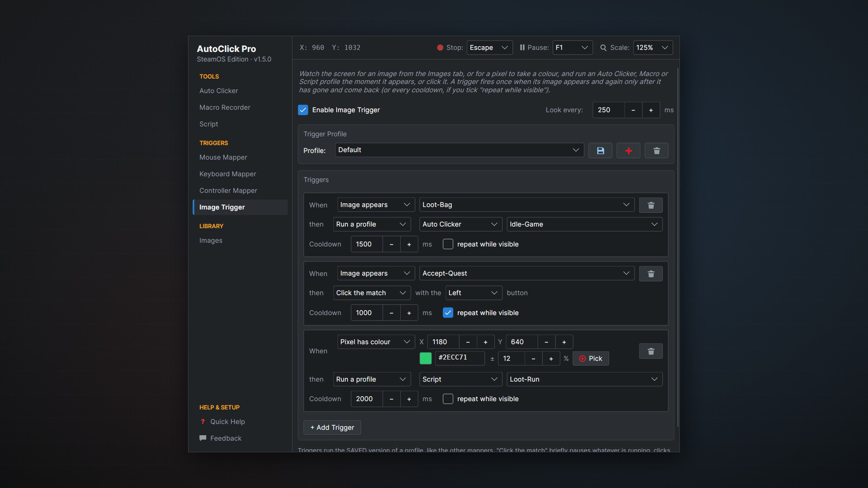Increase the colour tolerance 12 percent
Screen dimensions: 868x488
[551, 359]
